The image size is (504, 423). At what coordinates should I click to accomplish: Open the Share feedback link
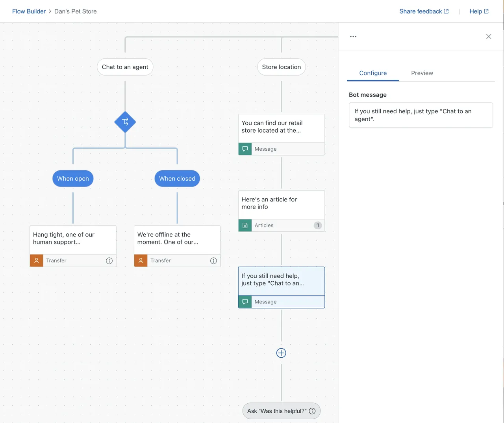point(424,11)
